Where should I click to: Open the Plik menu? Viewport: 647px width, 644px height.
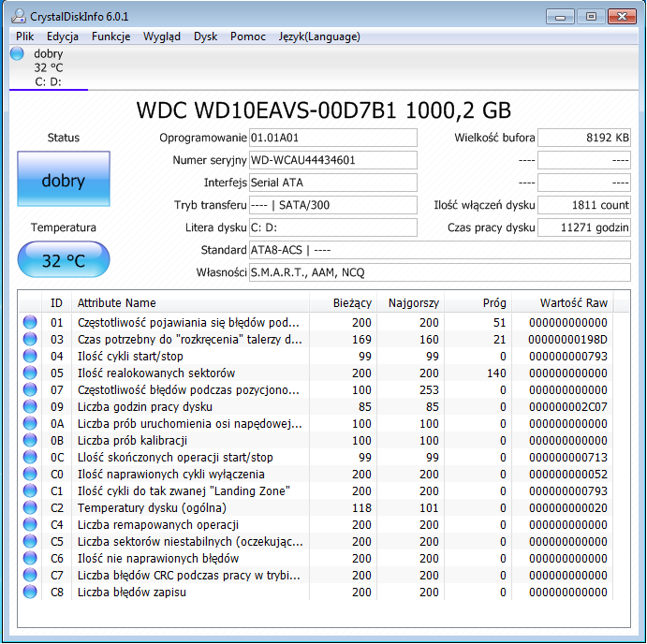[x=24, y=37]
